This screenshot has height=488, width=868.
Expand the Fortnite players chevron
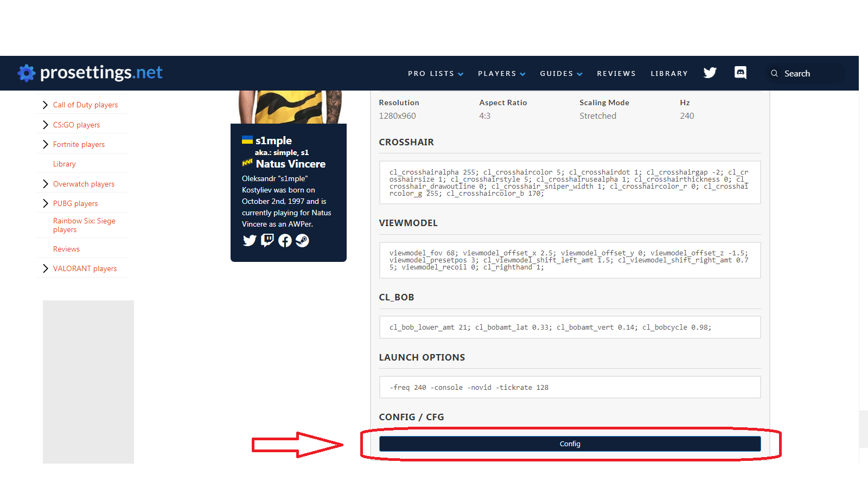46,144
